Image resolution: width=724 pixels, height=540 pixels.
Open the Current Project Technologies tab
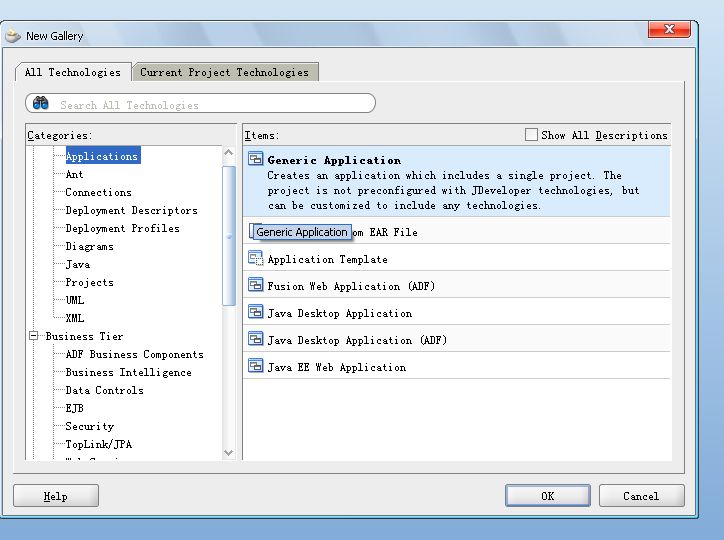225,72
